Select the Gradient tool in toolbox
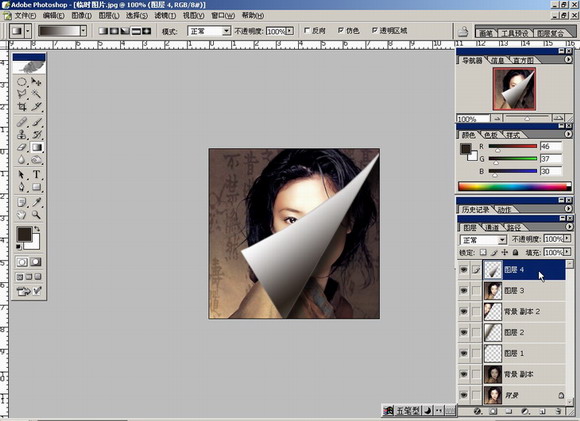This screenshot has height=421, width=580. click(36, 147)
